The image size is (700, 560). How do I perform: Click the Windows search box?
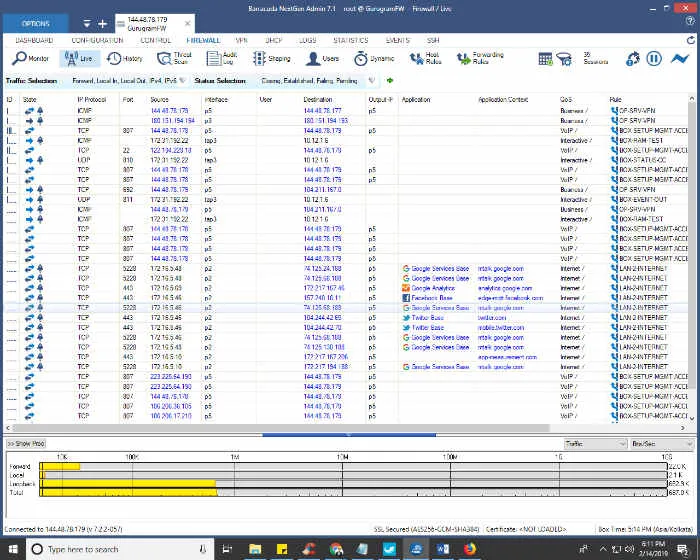120,549
